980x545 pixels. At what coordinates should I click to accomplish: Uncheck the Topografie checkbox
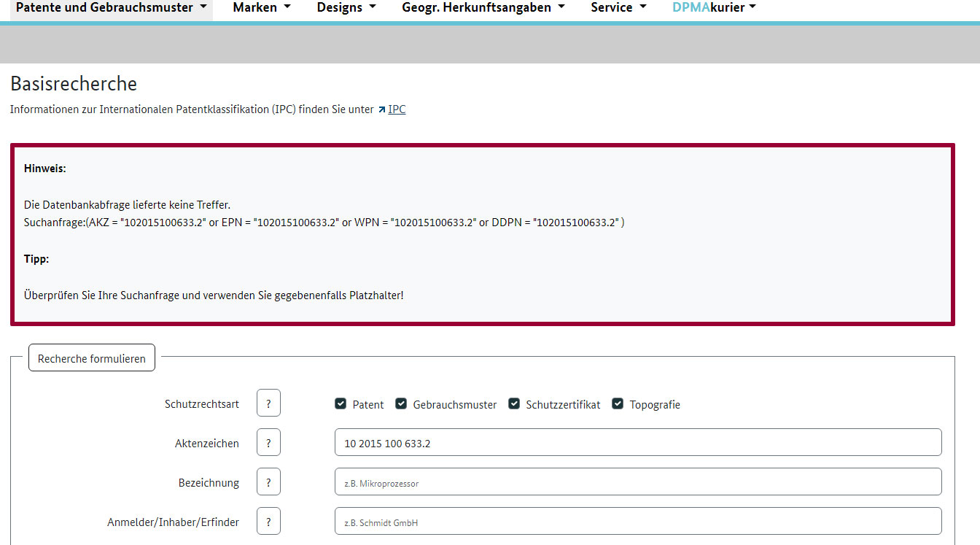tap(618, 403)
